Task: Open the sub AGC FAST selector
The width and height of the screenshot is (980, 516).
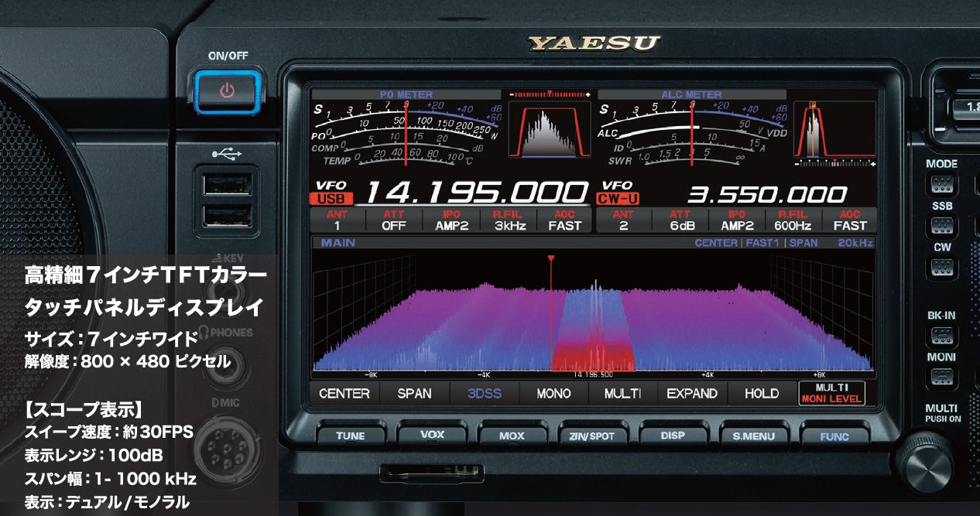Action: 849,220
